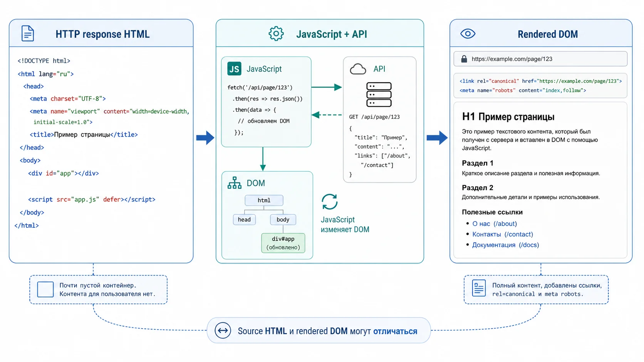Viewport: 644px width, 362px height.
Task: Select the html node in the DOM tree
Action: pos(264,200)
